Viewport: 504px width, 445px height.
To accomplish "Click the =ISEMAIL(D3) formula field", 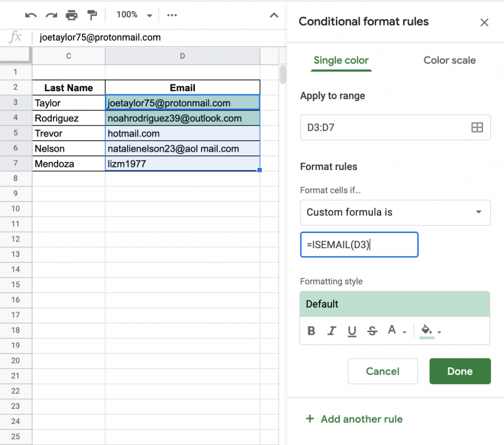I will coord(359,245).
